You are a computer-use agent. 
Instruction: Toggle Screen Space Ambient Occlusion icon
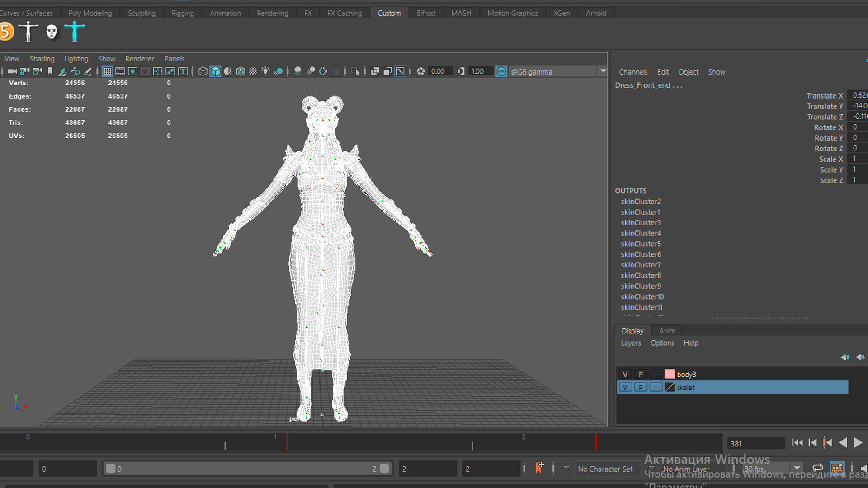298,71
